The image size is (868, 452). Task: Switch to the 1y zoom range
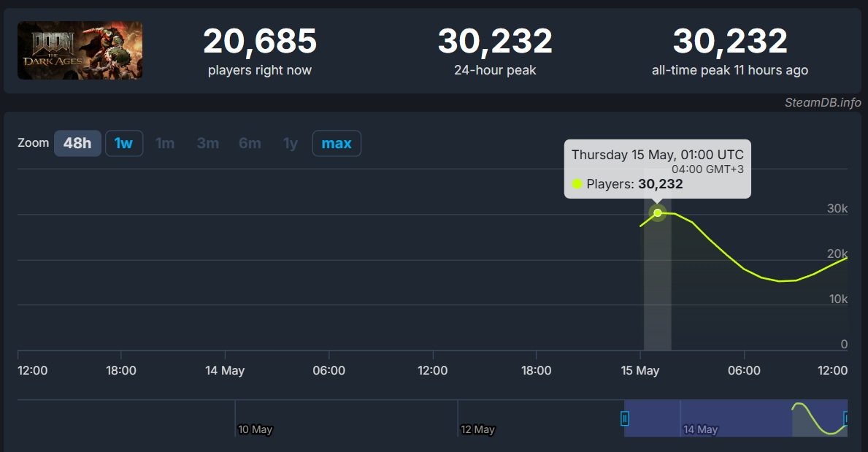291,143
